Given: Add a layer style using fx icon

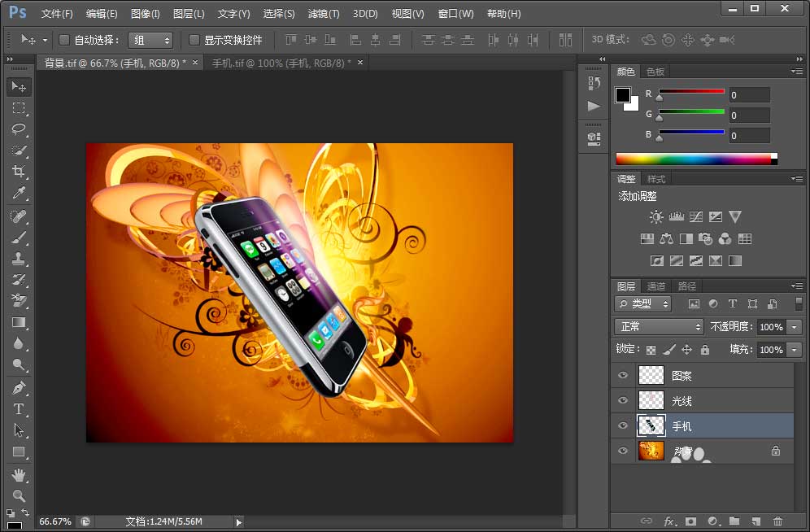Looking at the screenshot, I should (669, 521).
